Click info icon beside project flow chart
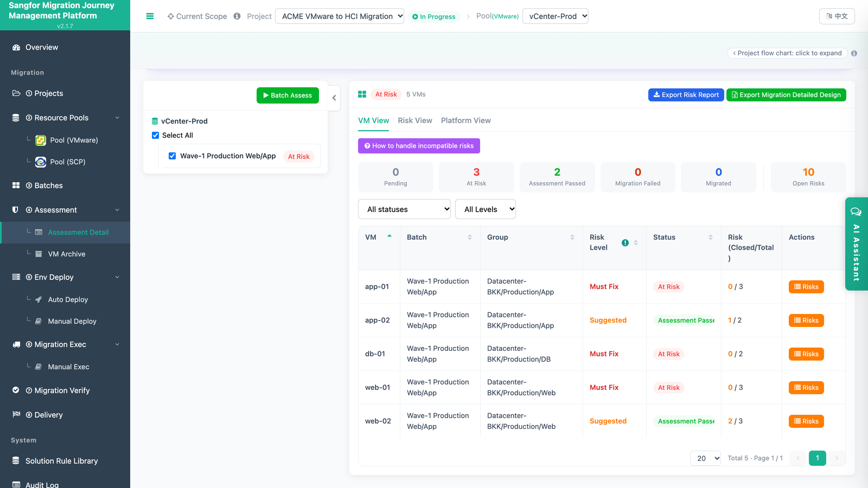The width and height of the screenshot is (868, 488). point(854,53)
